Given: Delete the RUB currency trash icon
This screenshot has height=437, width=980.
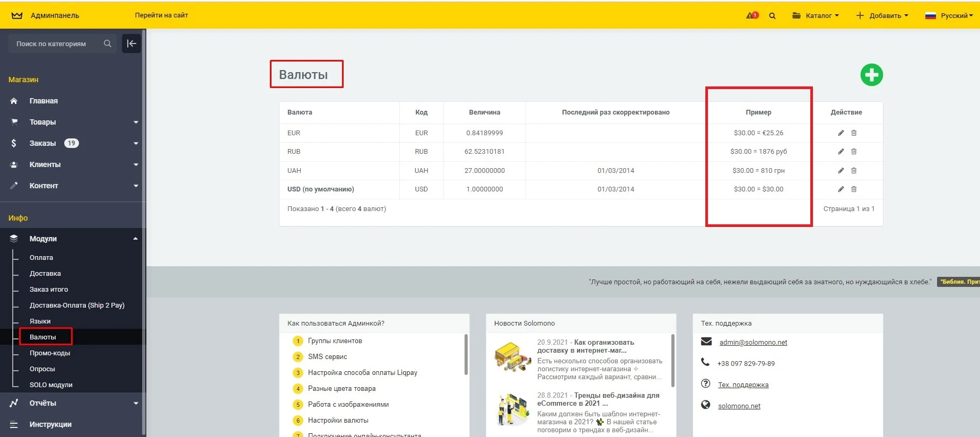Looking at the screenshot, I should [x=854, y=152].
